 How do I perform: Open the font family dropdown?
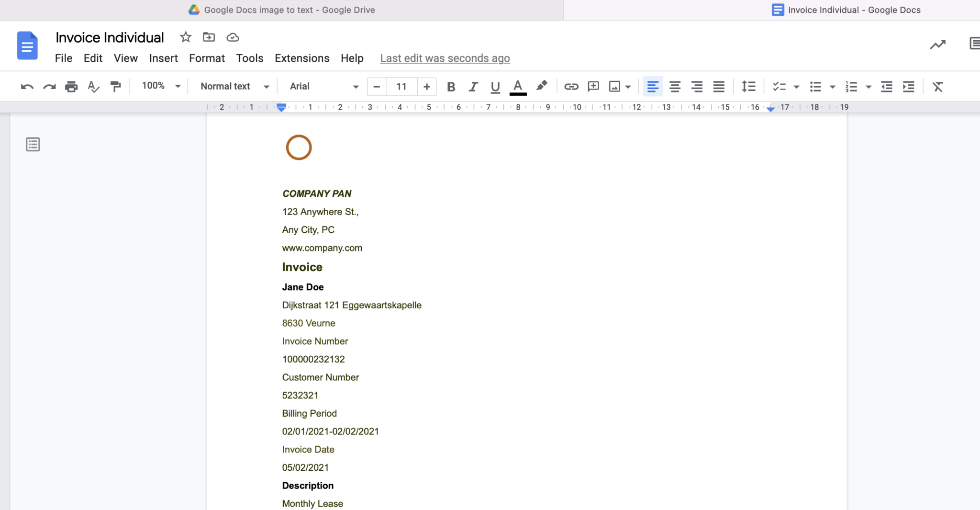322,87
